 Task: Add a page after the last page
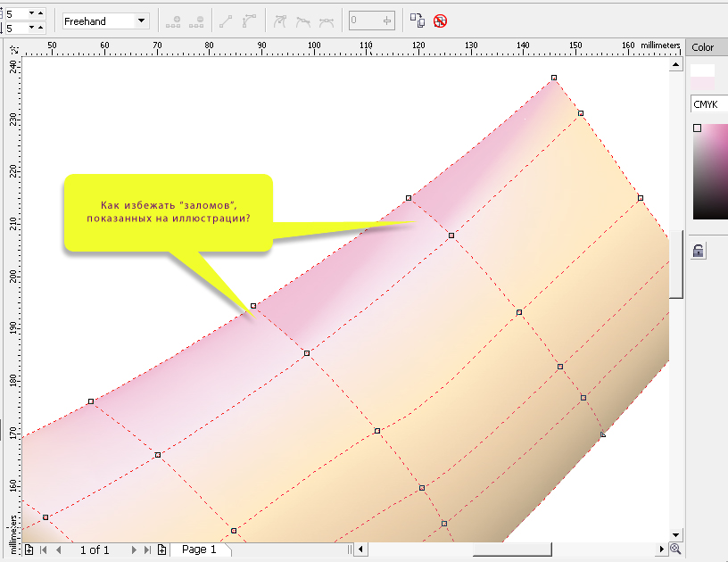[x=161, y=550]
